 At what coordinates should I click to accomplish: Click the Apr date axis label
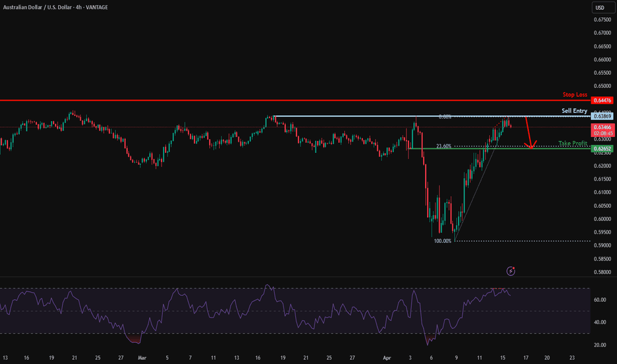pyautogui.click(x=387, y=357)
